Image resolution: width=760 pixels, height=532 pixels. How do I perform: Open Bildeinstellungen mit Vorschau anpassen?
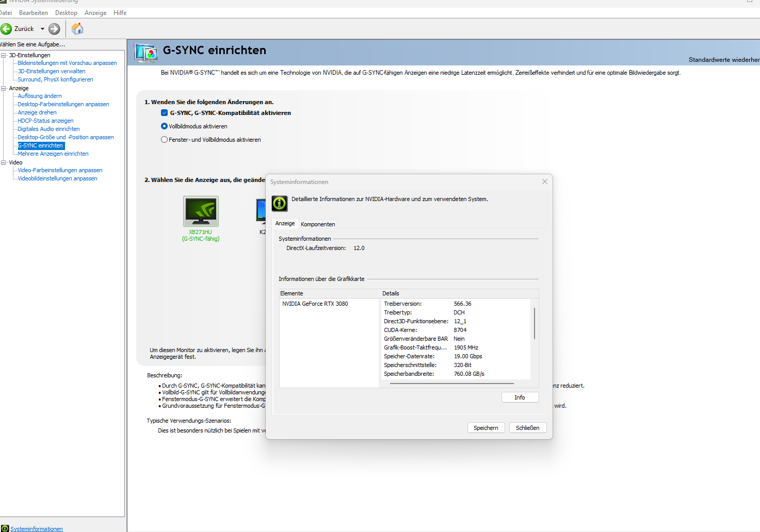(x=67, y=63)
